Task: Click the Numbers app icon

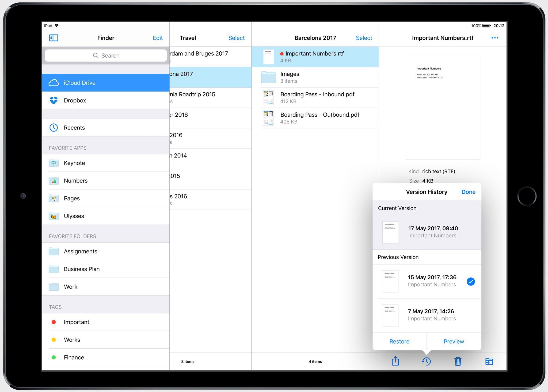Action: (x=53, y=180)
